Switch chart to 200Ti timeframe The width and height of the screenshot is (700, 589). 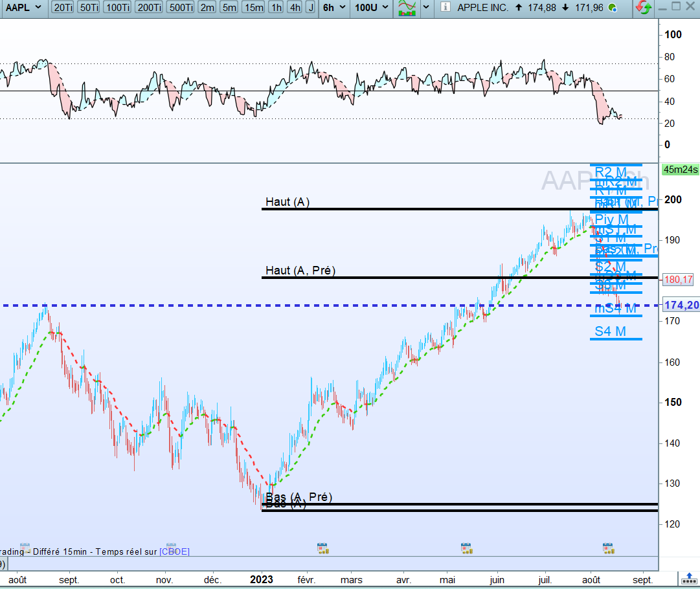tap(149, 8)
